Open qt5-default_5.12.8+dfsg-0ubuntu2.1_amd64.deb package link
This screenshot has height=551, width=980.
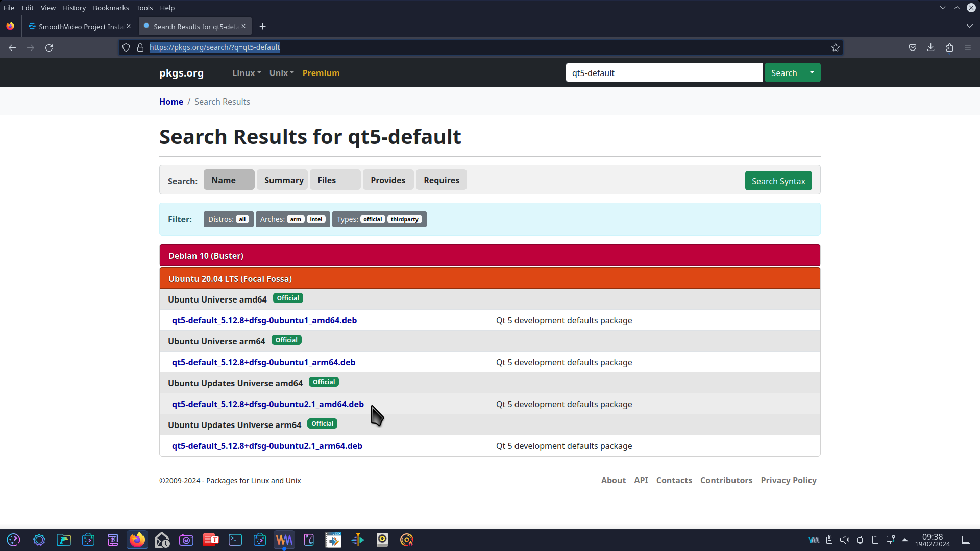(x=268, y=404)
